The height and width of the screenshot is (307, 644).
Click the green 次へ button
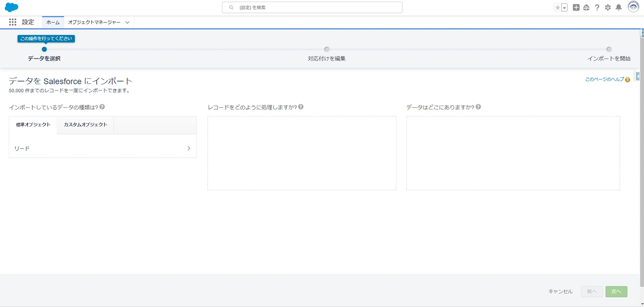[616, 291]
